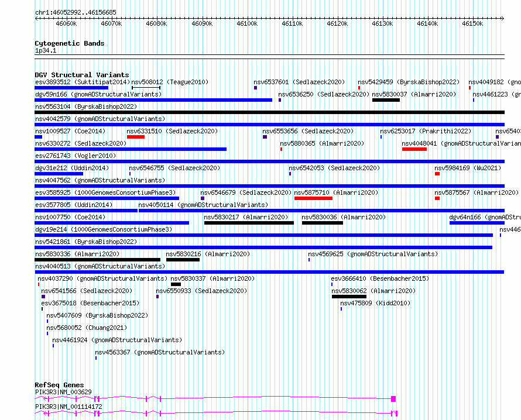Click nsv6331510 (Sedlazeck2020) label
Viewport: 521px width, 420px height.
[172, 131]
